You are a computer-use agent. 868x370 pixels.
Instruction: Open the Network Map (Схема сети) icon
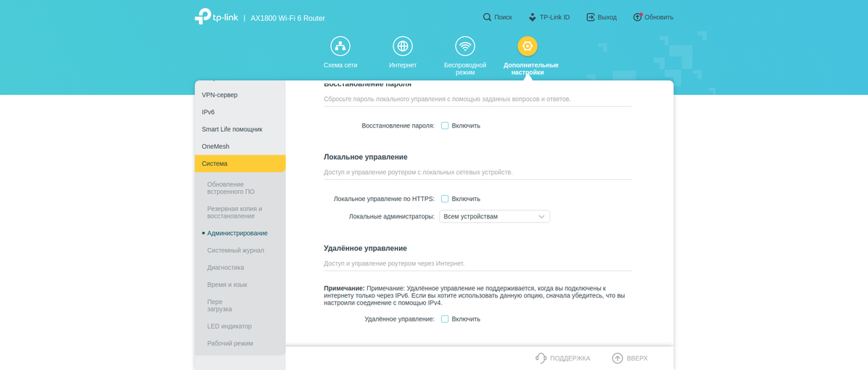tap(340, 46)
